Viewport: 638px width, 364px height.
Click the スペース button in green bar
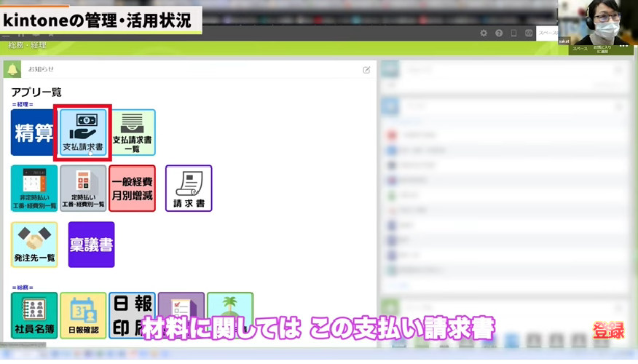pyautogui.click(x=580, y=49)
